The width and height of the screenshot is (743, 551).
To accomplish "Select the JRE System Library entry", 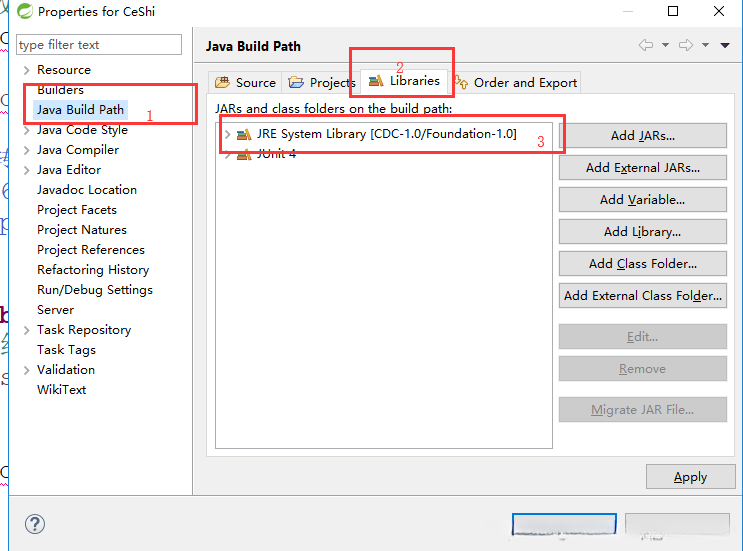I will pos(387,134).
